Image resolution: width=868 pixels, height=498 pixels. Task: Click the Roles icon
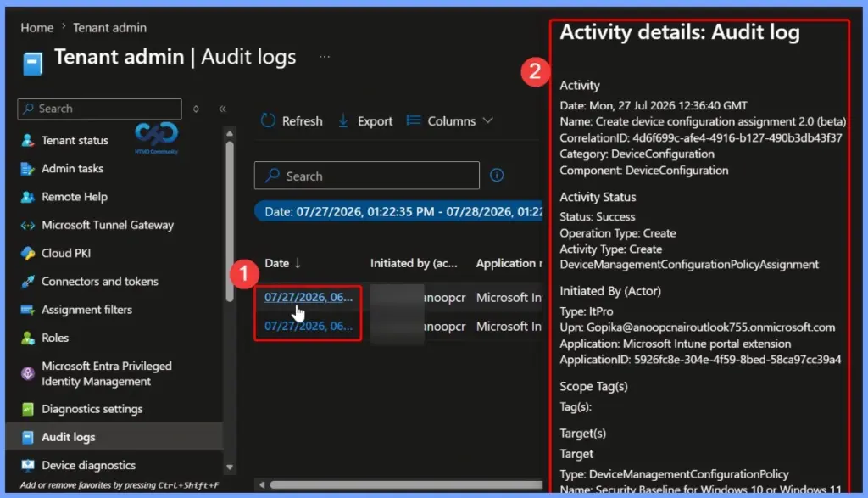(x=28, y=338)
